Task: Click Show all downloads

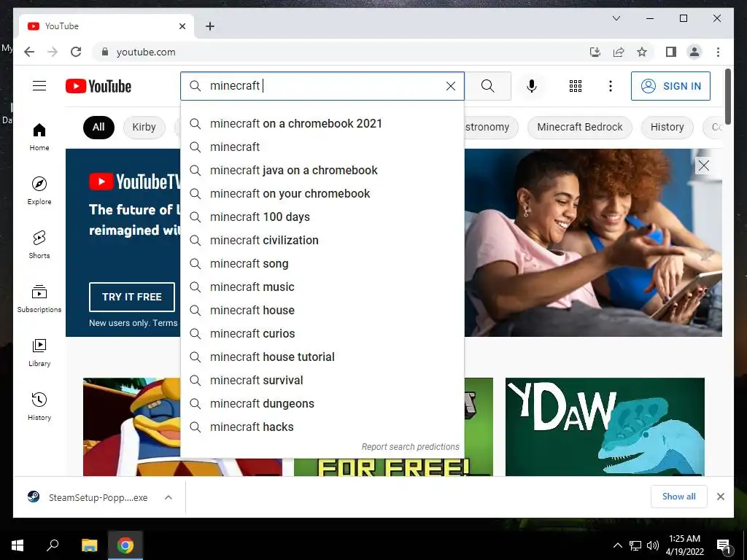Action: [679, 497]
